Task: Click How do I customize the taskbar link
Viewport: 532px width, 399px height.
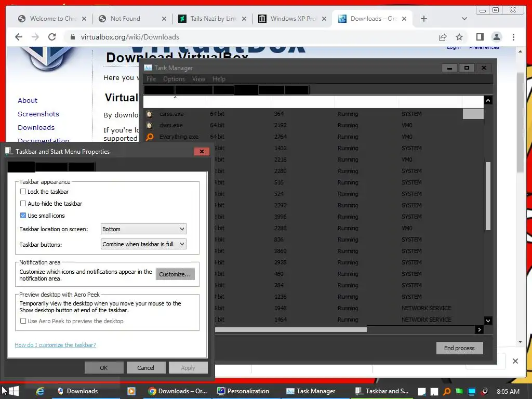Action: 55,345
